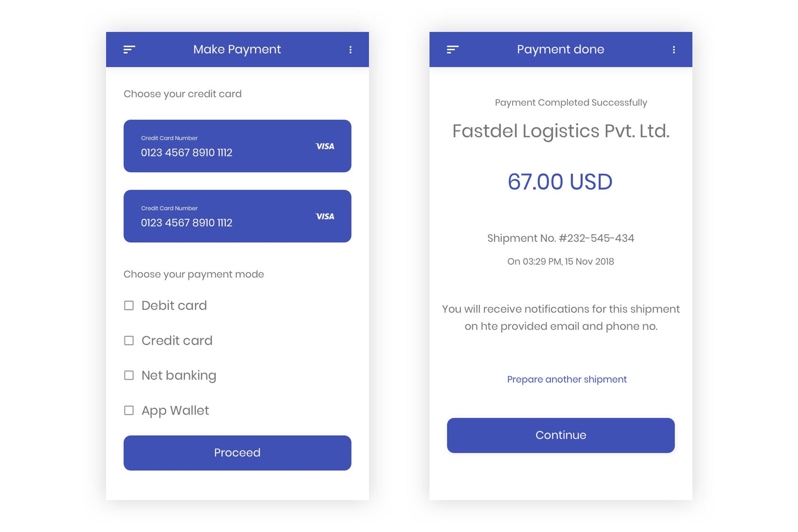The width and height of the screenshot is (798, 532).
Task: Click the VISA logo on the first credit card
Action: coord(325,146)
